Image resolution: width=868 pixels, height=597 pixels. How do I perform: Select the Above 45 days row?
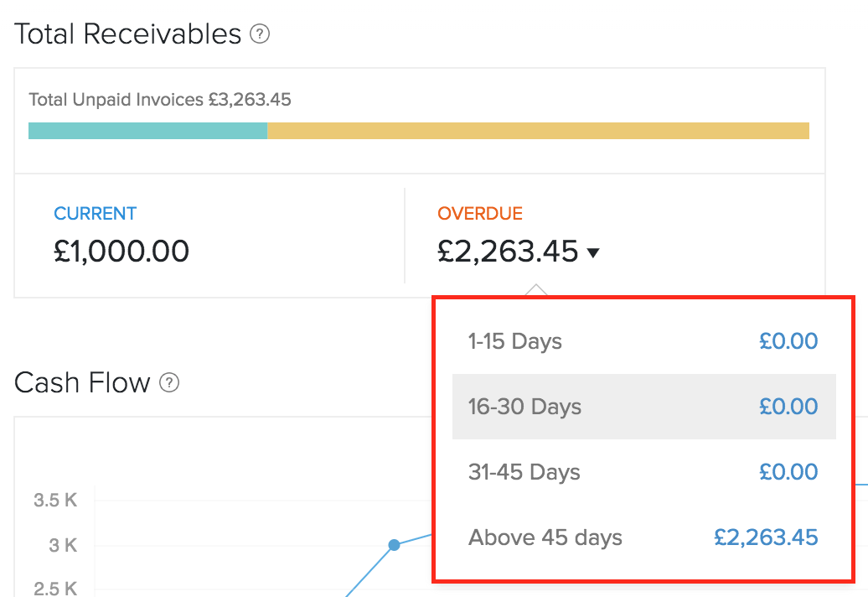pyautogui.click(x=545, y=537)
